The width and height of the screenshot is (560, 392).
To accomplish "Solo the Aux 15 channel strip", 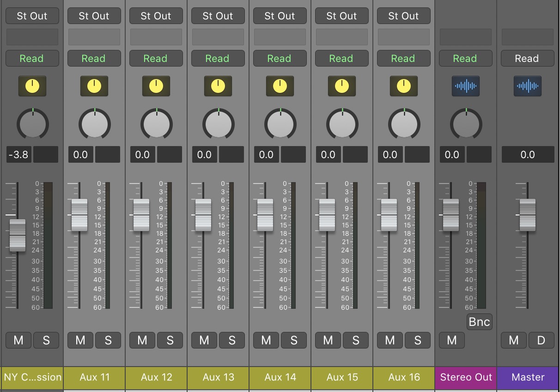I will click(355, 341).
